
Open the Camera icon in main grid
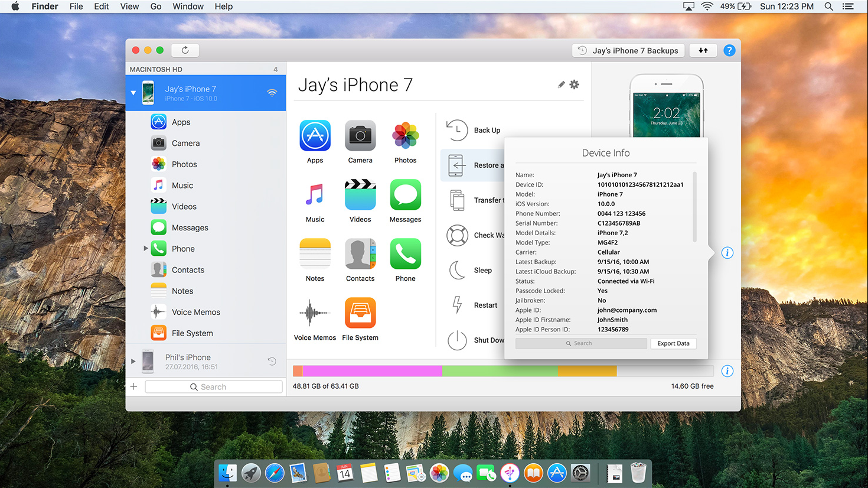[x=360, y=136]
